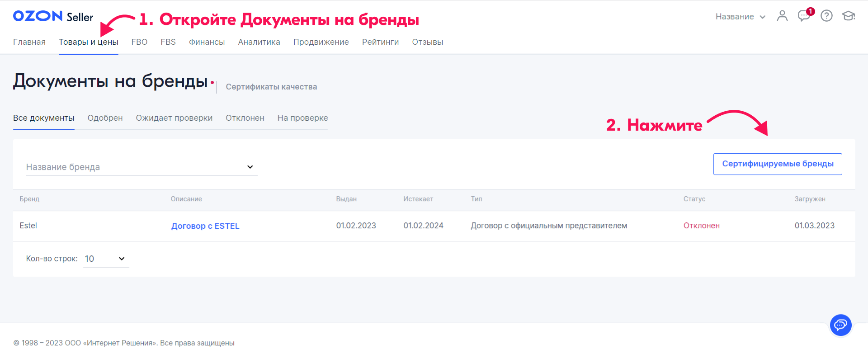The width and height of the screenshot is (868, 363).
Task: Select the Отклонен filter tab
Action: pyautogui.click(x=245, y=118)
